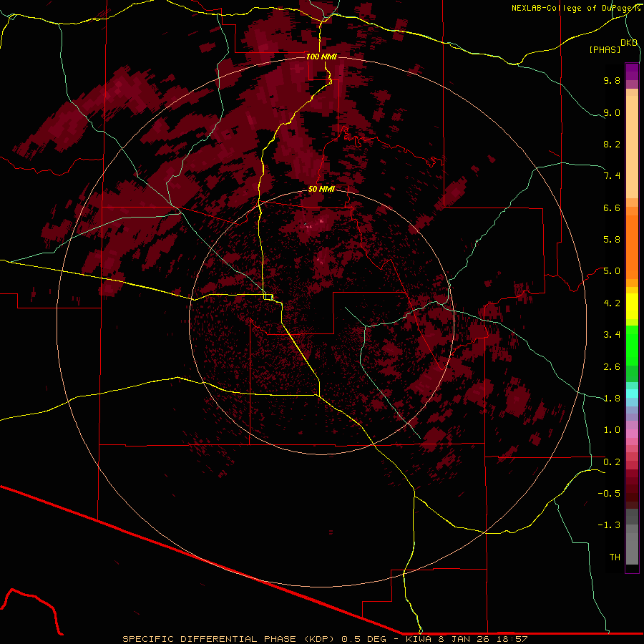This screenshot has height=644, width=644.
Task: Pick the bright green band of the color bar
Action: (x=632, y=346)
